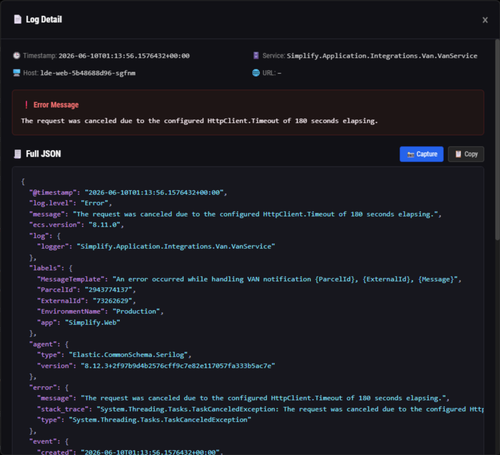This screenshot has width=500, height=455.
Task: Click the Full JSON document icon
Action: point(17,154)
